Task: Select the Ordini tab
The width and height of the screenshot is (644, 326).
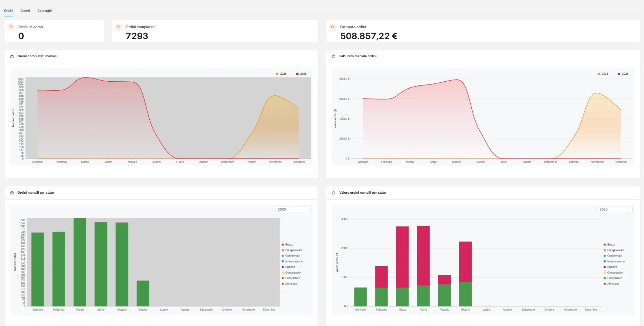Action: point(8,11)
